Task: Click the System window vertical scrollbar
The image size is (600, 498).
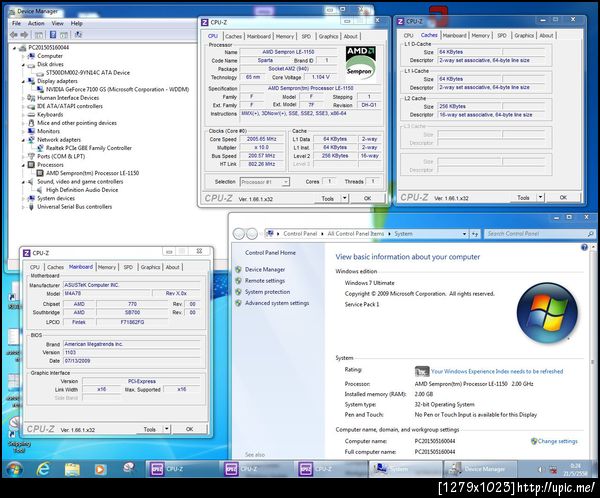Action: tap(593, 351)
